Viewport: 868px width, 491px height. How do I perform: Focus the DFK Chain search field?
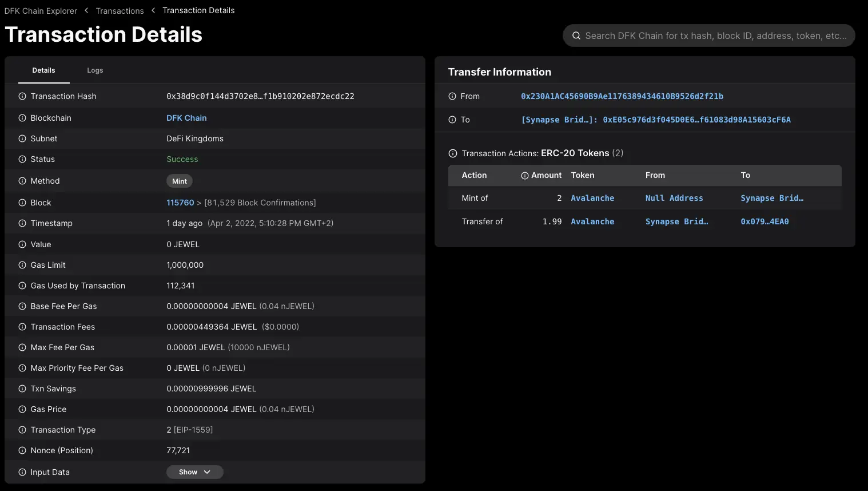[x=715, y=35]
